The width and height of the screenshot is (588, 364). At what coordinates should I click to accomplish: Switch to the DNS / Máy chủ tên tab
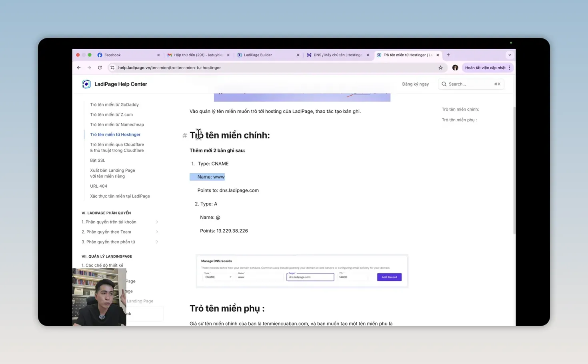pos(338,55)
